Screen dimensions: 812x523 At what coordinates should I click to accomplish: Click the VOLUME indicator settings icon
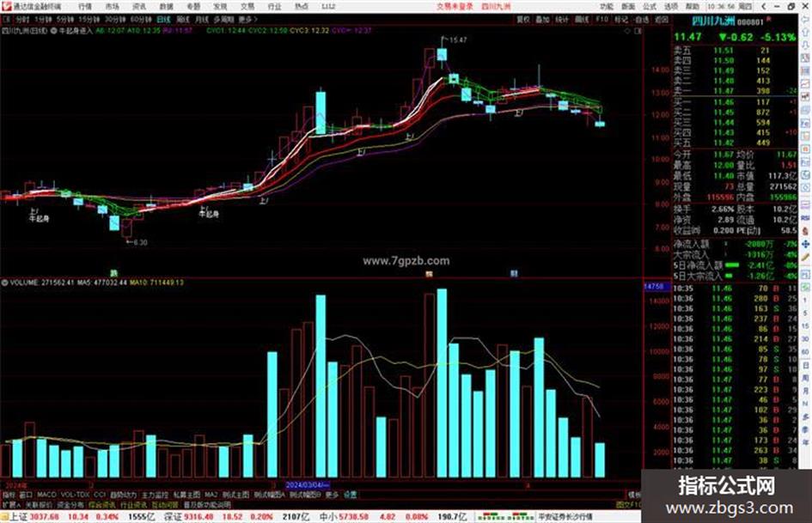[4, 283]
